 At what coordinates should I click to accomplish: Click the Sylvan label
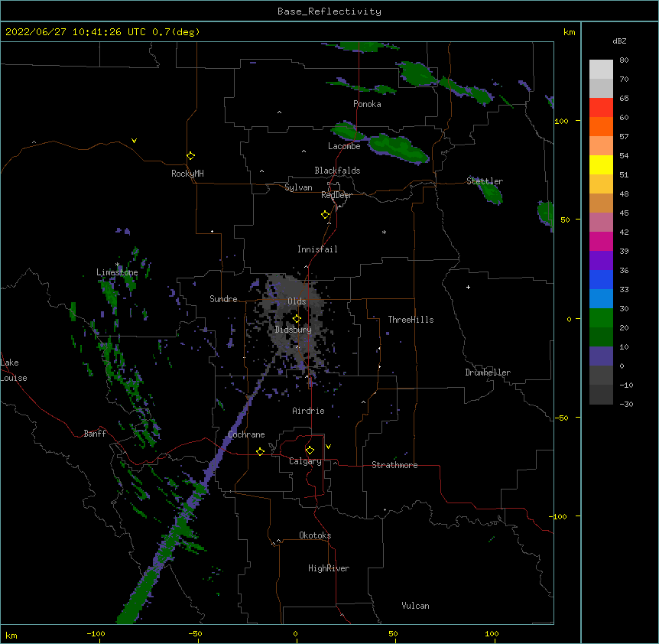(298, 187)
